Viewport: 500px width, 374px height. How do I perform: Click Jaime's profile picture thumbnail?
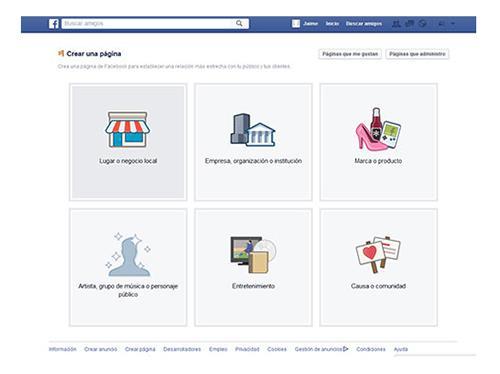click(x=296, y=24)
